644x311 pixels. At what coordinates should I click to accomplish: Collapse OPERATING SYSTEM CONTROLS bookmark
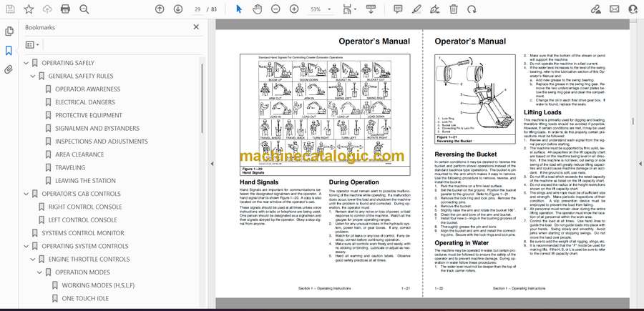[26, 246]
